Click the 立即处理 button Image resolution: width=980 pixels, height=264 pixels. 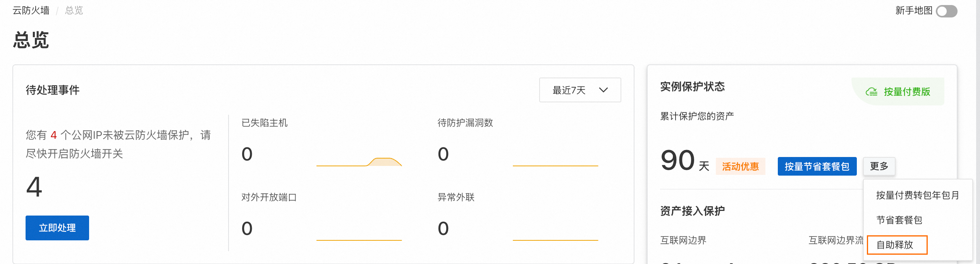[57, 228]
